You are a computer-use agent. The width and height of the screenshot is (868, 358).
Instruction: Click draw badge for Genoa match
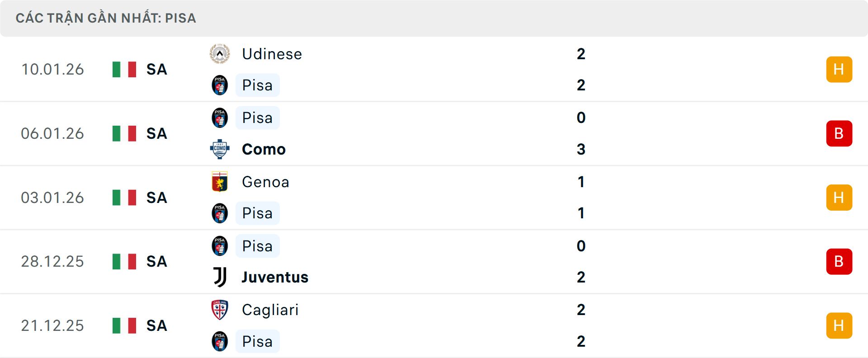[839, 198]
